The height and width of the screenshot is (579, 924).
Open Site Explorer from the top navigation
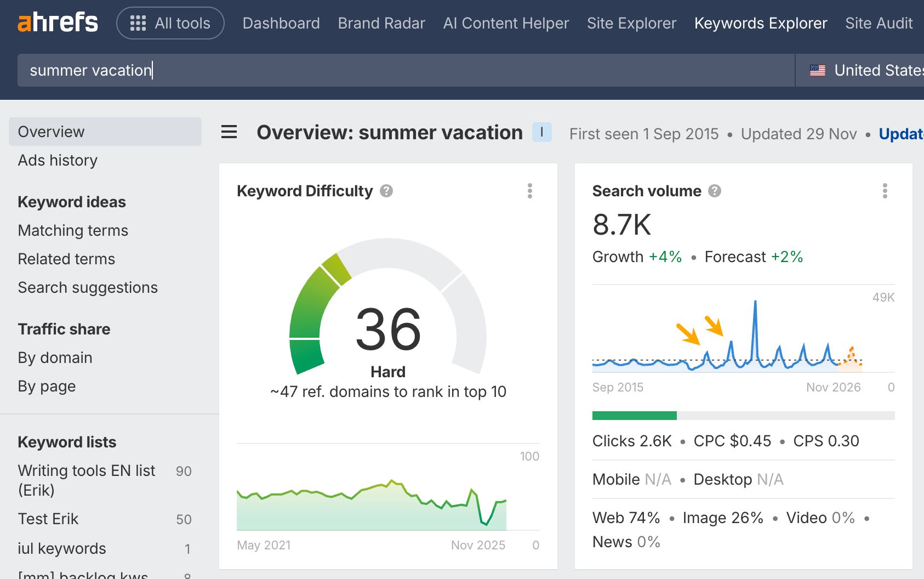pos(631,23)
